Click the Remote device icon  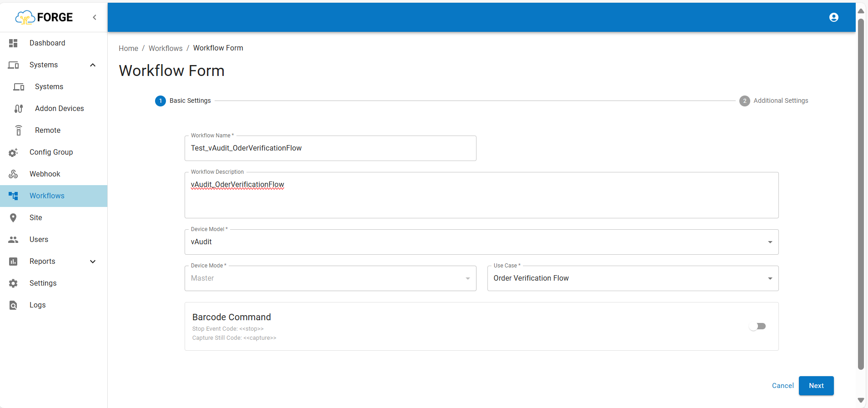[x=19, y=131]
